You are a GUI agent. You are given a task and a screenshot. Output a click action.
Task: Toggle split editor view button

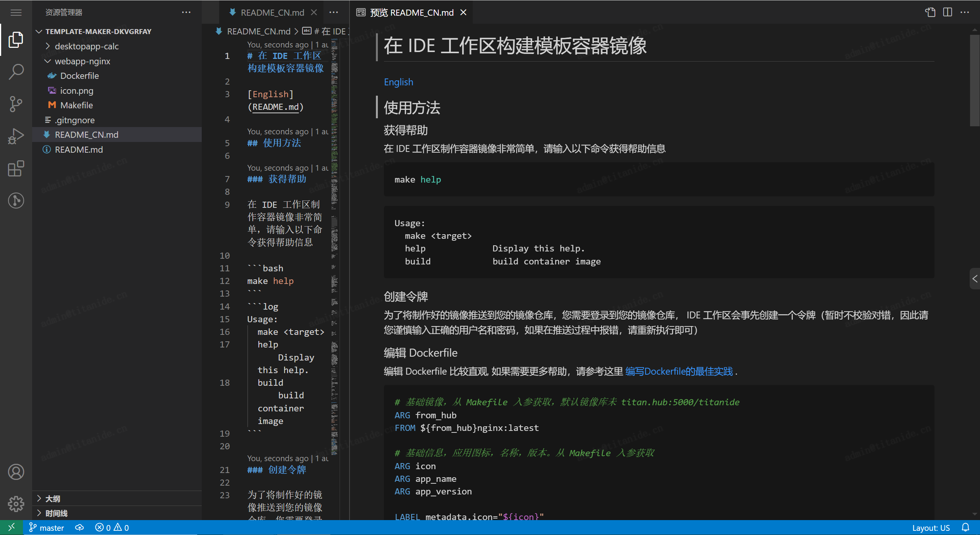[x=947, y=11]
